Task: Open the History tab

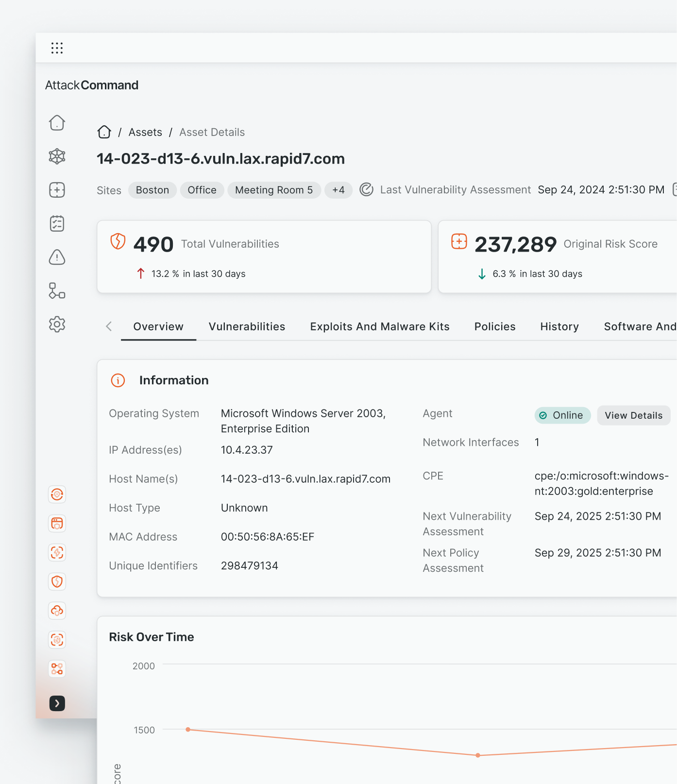Action: (559, 326)
